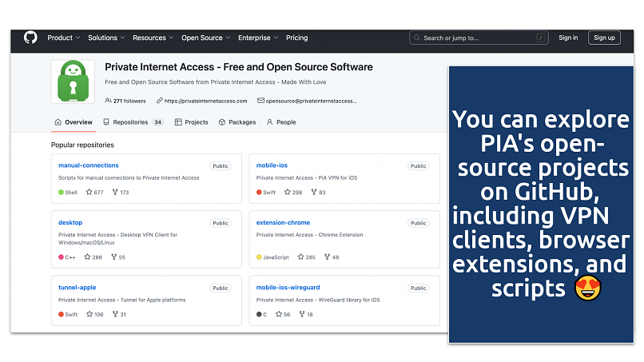Open the mobile-ios repository
644x362 pixels.
tap(272, 165)
